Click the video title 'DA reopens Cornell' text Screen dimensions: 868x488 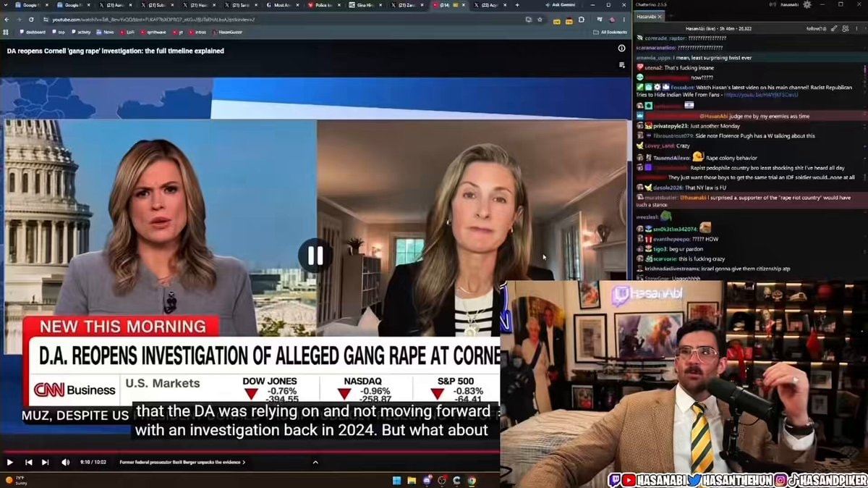coord(115,51)
